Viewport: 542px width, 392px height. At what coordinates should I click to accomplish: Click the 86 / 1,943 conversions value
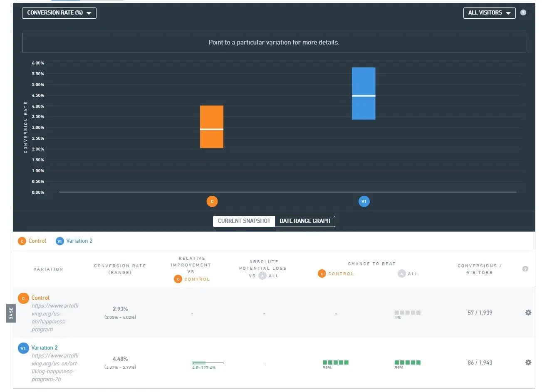click(480, 362)
